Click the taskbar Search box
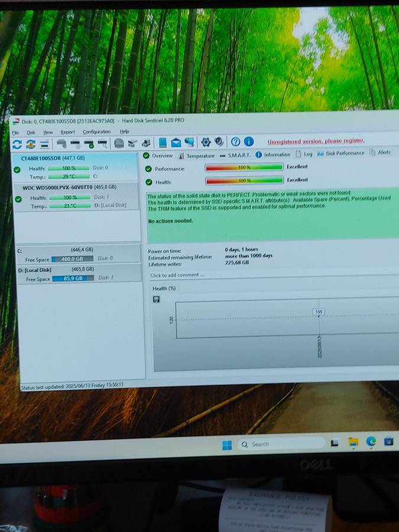The image size is (399, 532). pos(281,443)
